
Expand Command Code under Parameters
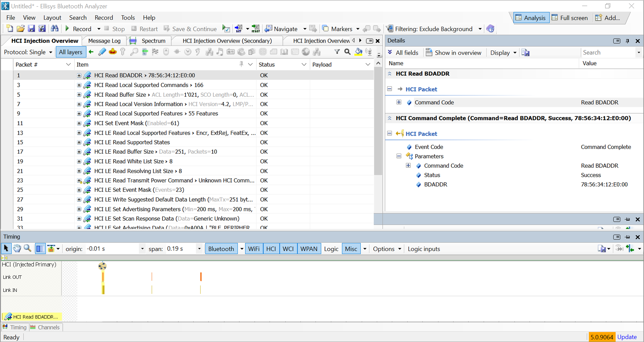pos(408,165)
